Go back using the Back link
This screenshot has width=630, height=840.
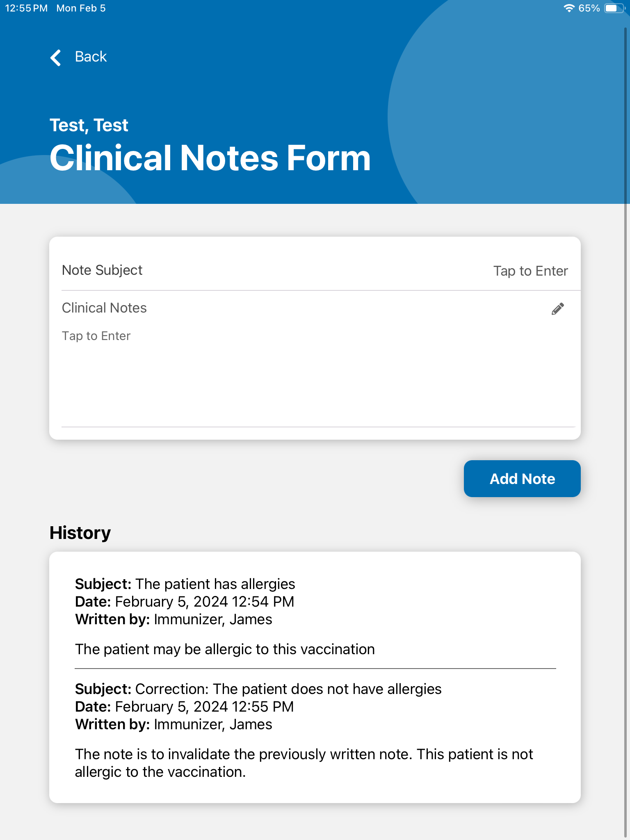[x=91, y=57]
